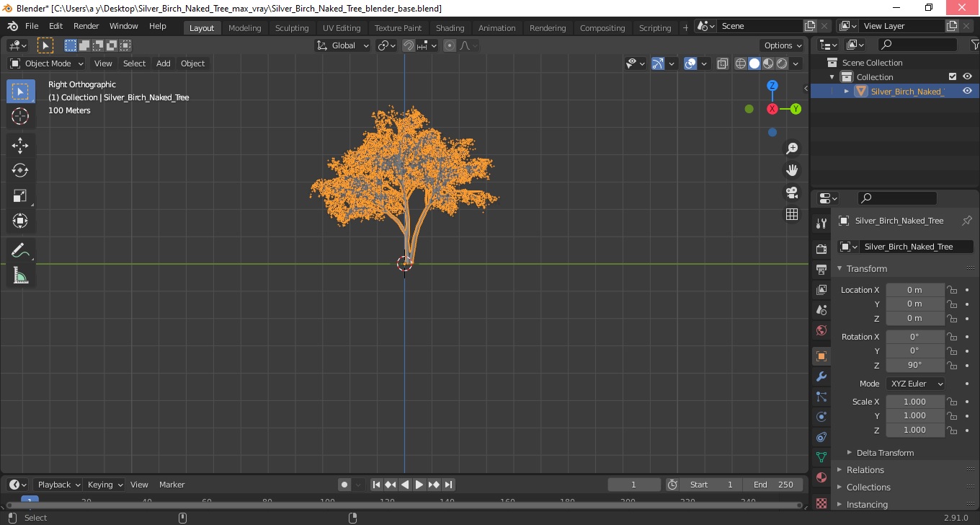Click the End frame field 250

775,485
